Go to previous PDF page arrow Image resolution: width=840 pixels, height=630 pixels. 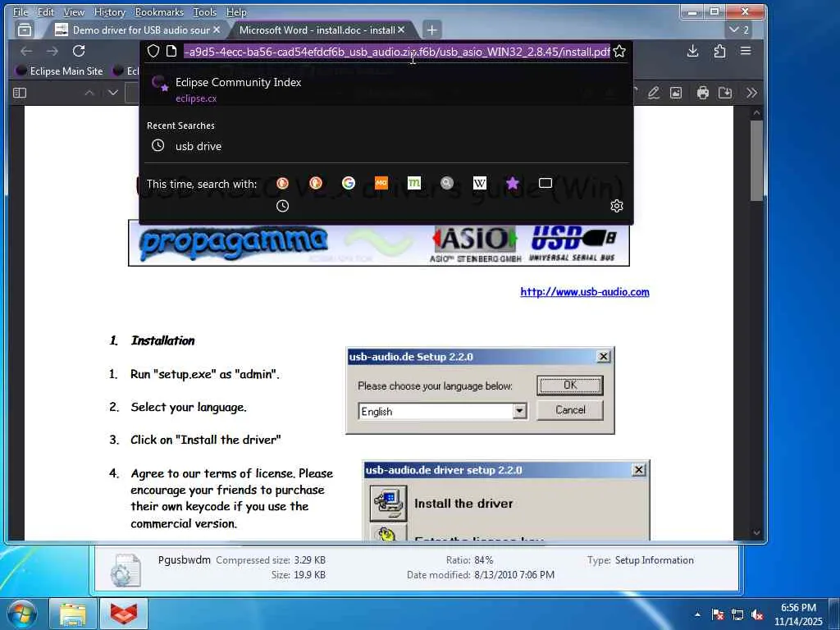(89, 93)
